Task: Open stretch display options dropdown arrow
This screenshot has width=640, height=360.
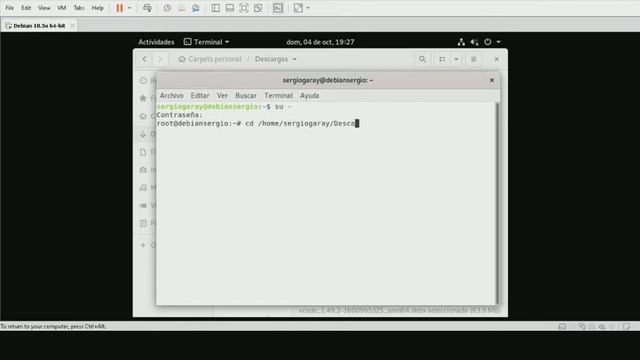Action: click(x=308, y=8)
